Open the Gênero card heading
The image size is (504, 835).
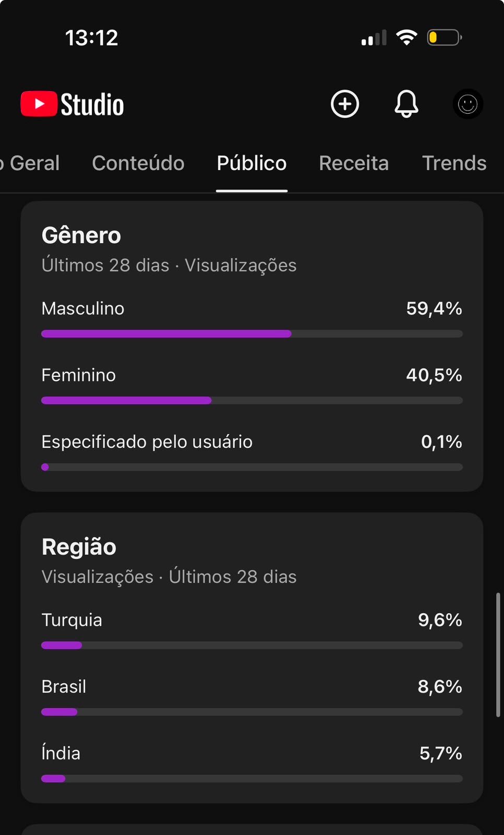pos(81,235)
